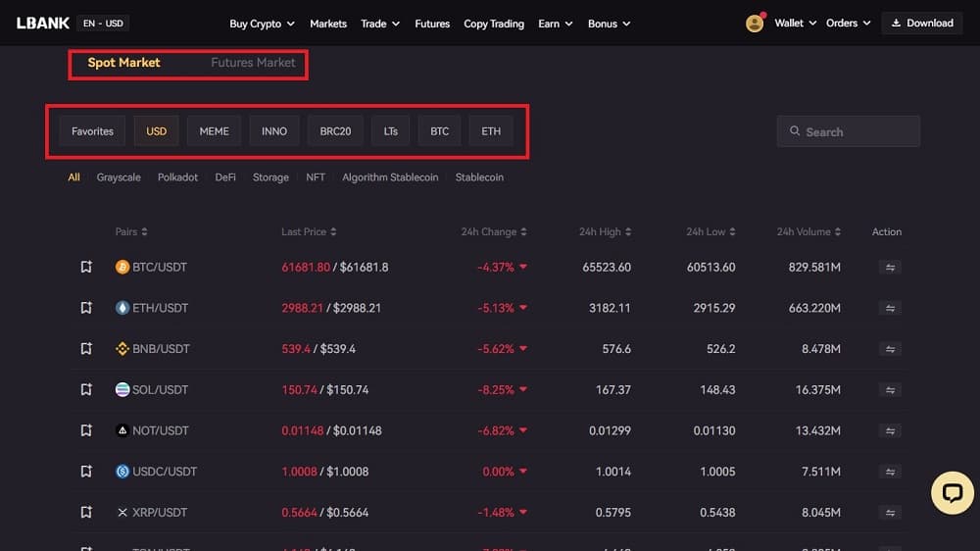Sort by 24h High column arrows
This screenshot has height=551, width=980.
627,232
